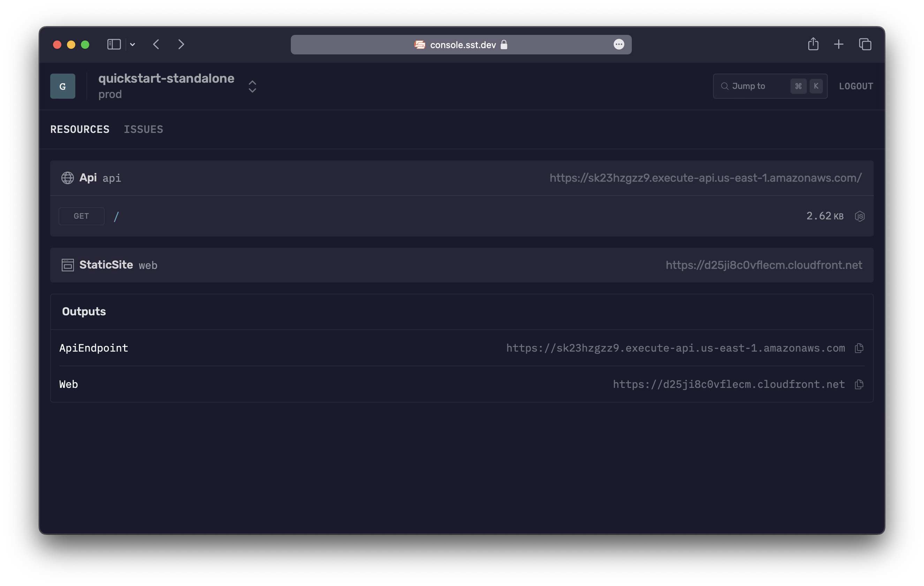
Task: Click the SST favicon in the address bar
Action: pos(419,45)
